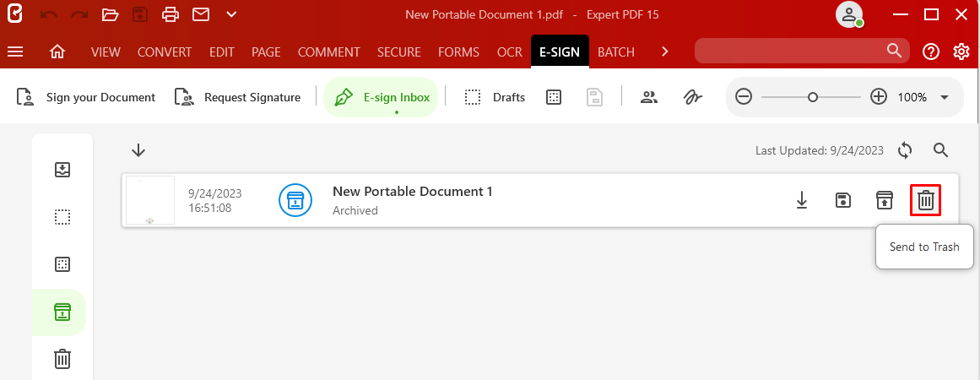This screenshot has height=380, width=980.
Task: Click Sign your Document button
Action: point(85,97)
